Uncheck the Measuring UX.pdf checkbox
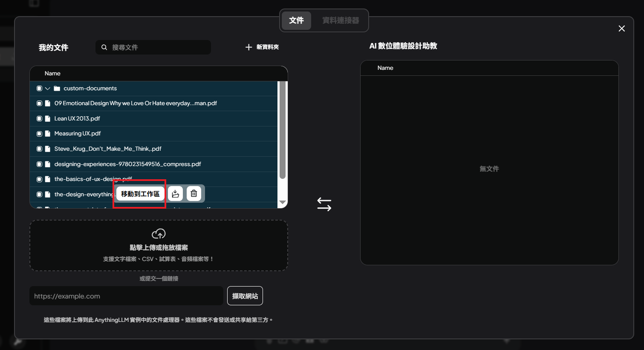644x350 pixels. click(39, 134)
